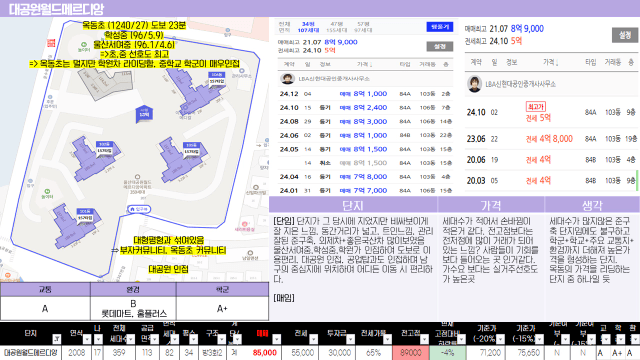
Task: Click the 관리사무소 office marker on map
Action: coord(242,71)
